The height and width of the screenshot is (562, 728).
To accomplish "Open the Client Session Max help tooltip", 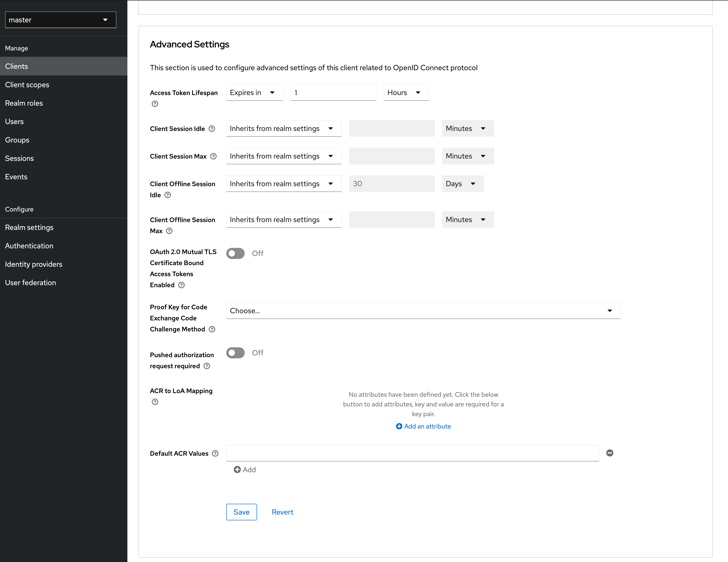I will [x=214, y=156].
